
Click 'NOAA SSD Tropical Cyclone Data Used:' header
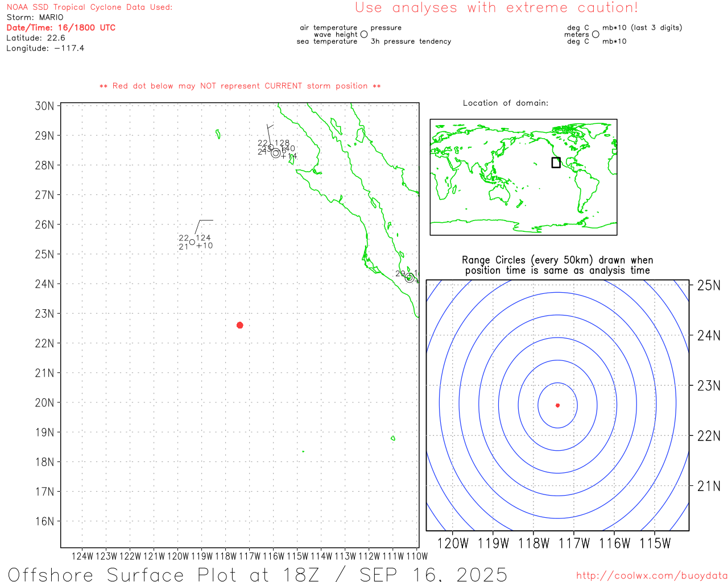coord(89,7)
